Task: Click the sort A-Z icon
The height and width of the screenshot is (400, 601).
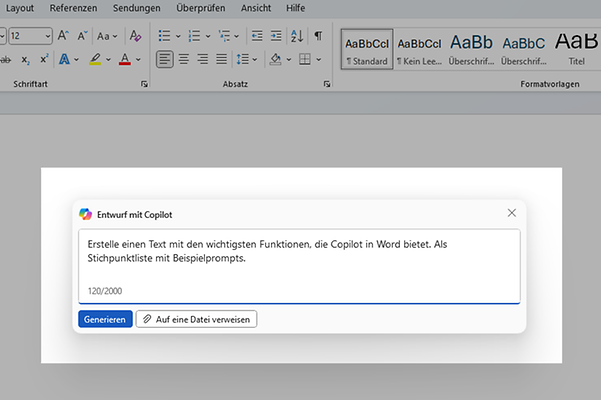Action: (296, 36)
